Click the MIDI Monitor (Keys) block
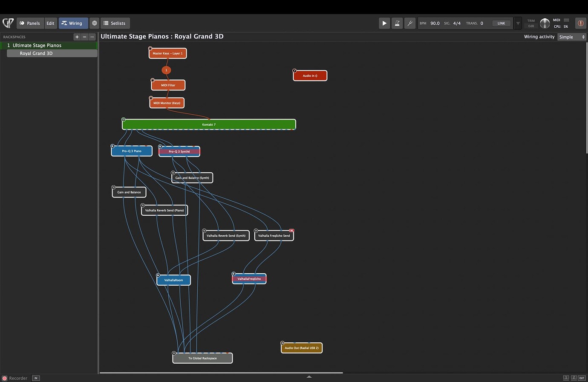The height and width of the screenshot is (382, 588). 167,103
